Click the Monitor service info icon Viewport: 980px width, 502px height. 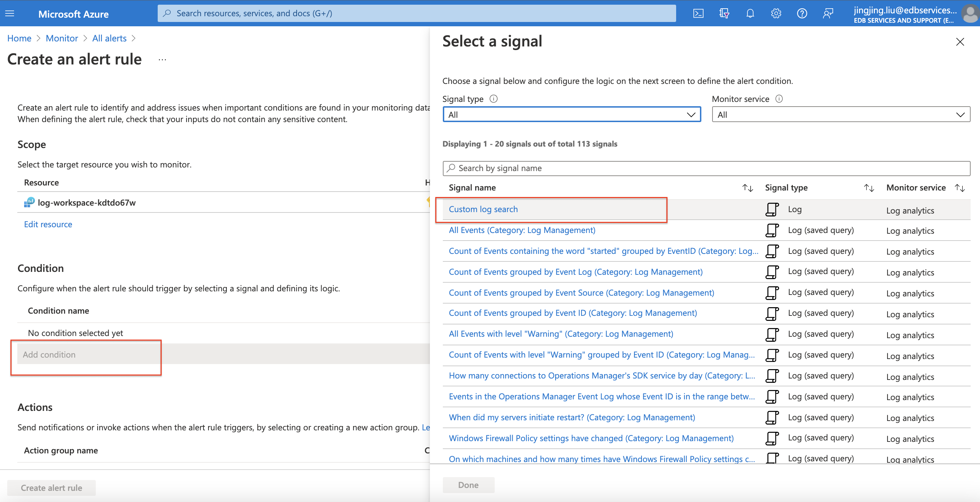[x=779, y=99]
